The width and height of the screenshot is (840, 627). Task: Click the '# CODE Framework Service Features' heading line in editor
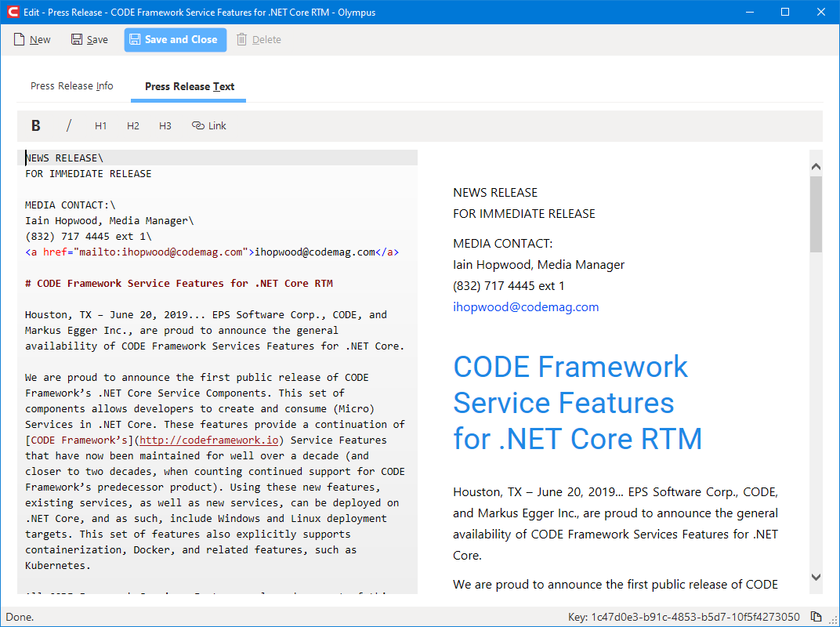(x=179, y=284)
